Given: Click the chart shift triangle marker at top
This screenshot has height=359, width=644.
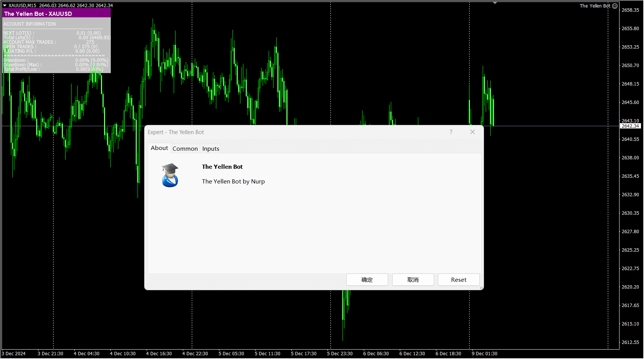Looking at the screenshot, I should 495,3.
